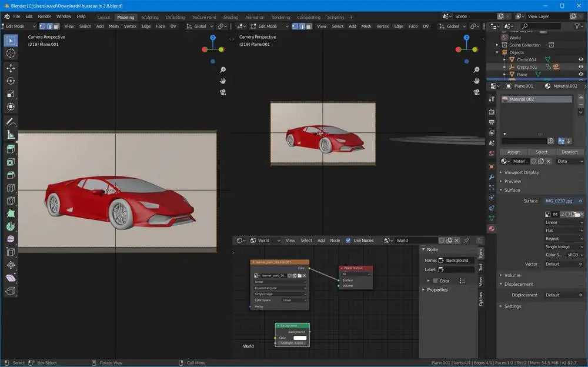Viewport: 588px width, 367px height.
Task: Open the Linear interpolation dropdown in properties
Action: 563,222
